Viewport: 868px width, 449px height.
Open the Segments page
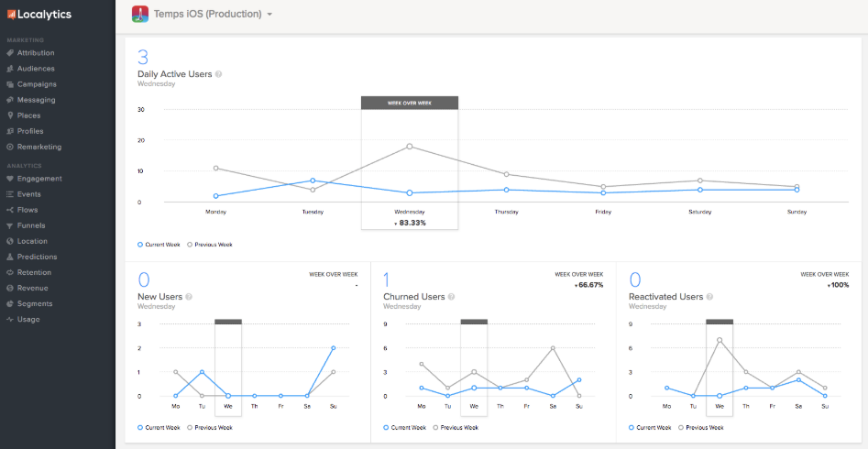35,304
